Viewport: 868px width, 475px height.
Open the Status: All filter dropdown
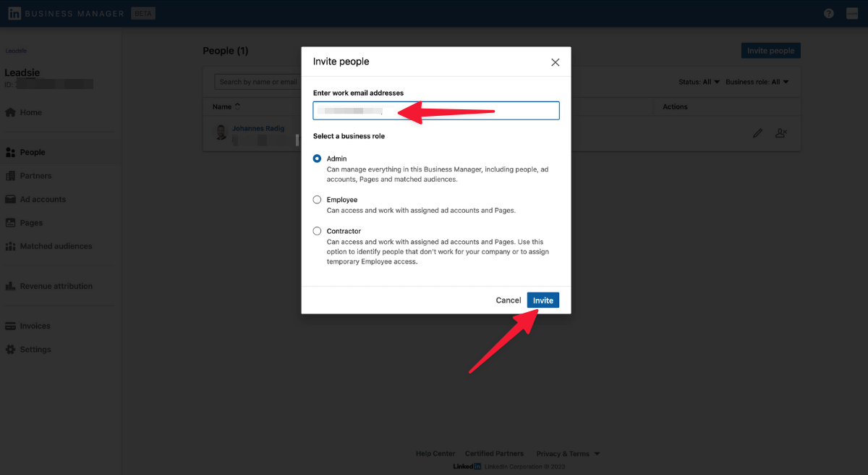[x=698, y=81]
